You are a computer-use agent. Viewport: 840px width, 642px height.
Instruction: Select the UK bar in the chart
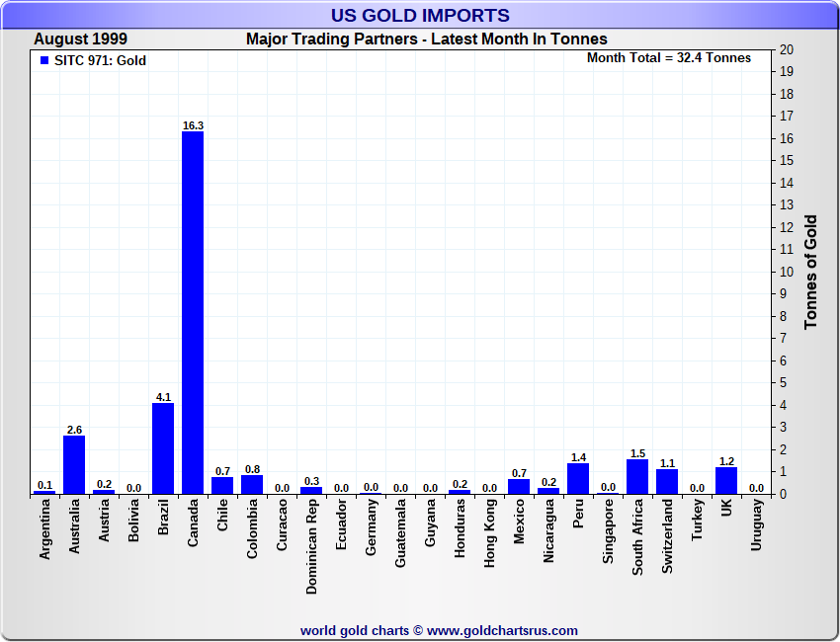pos(726,480)
